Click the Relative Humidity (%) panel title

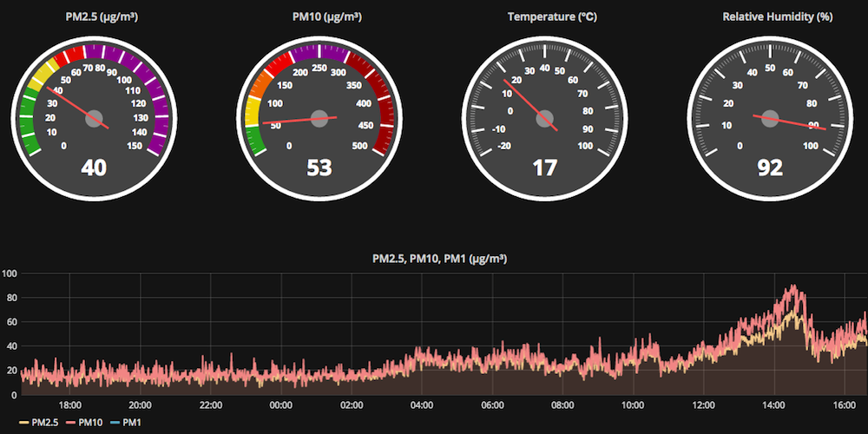point(770,16)
